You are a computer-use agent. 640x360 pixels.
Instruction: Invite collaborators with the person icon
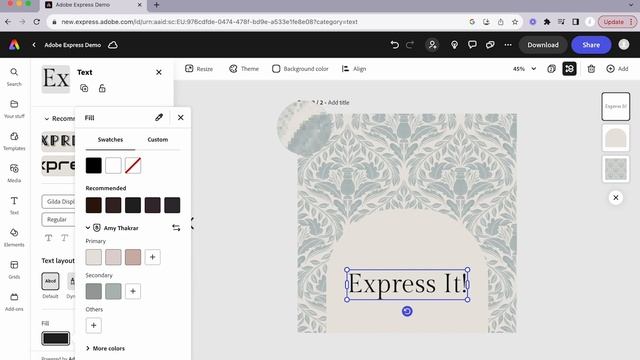[432, 45]
